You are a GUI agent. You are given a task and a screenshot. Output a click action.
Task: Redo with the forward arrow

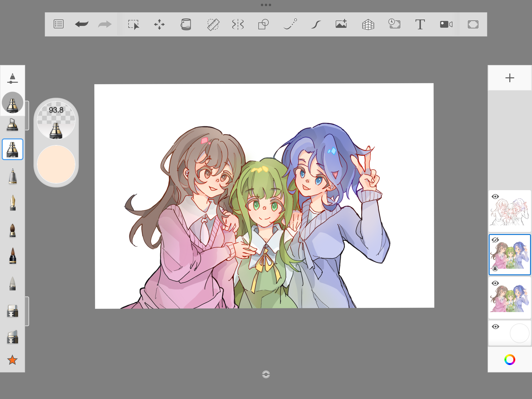105,24
